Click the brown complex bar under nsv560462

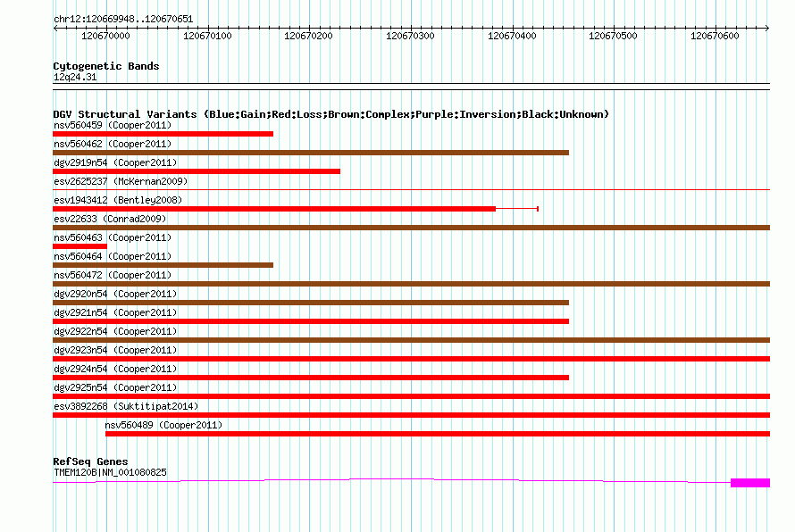311,153
